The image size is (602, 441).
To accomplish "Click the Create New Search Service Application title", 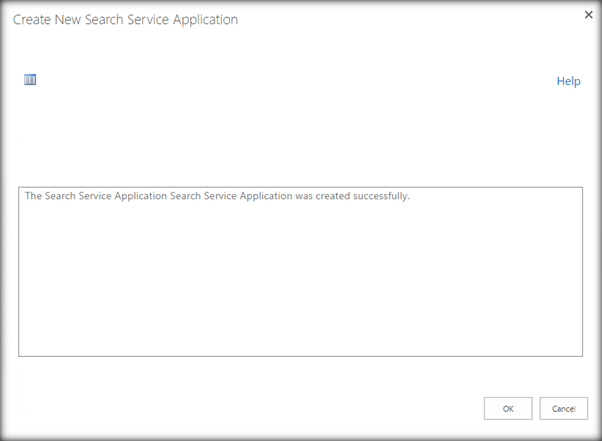I will click(x=125, y=19).
